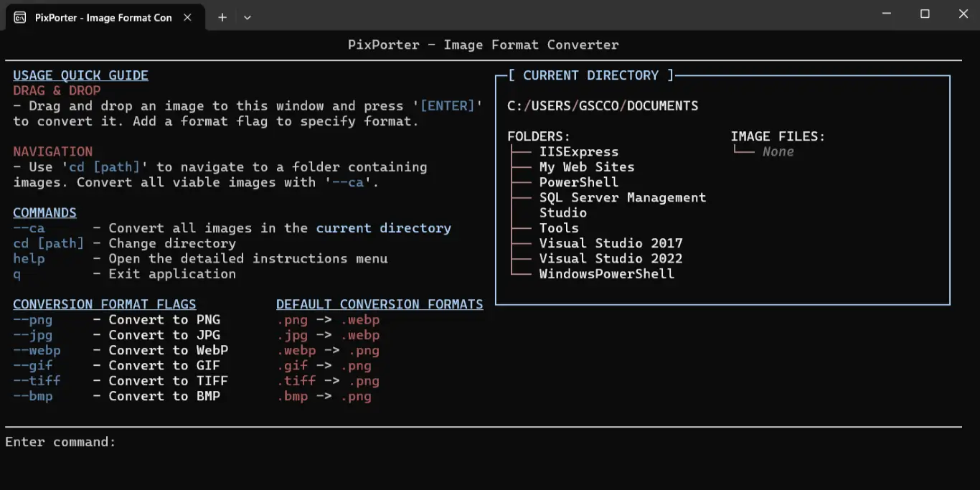The width and height of the screenshot is (980, 490).
Task: Click the COMMANDS heading
Action: [x=44, y=212]
